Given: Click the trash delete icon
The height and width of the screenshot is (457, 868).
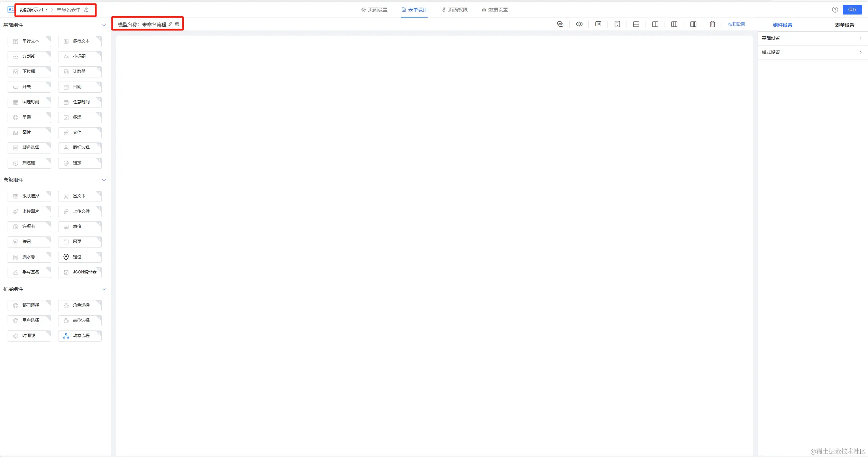Looking at the screenshot, I should pos(712,24).
